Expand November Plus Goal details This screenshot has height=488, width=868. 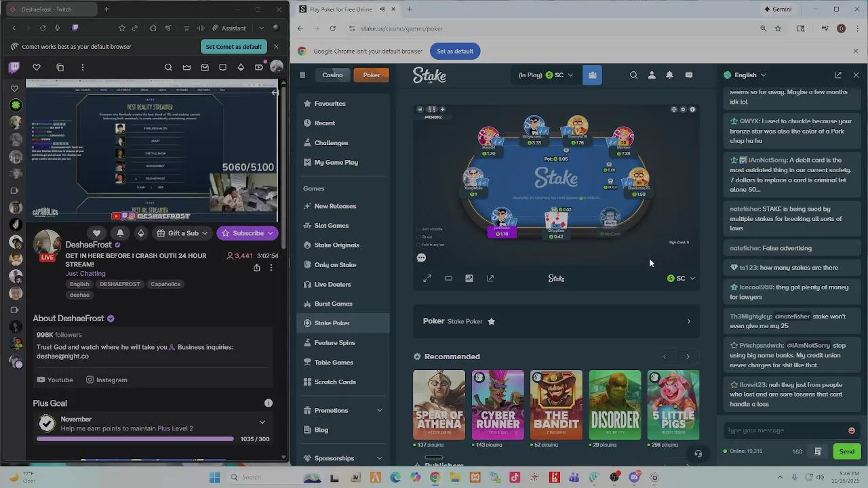pos(262,422)
